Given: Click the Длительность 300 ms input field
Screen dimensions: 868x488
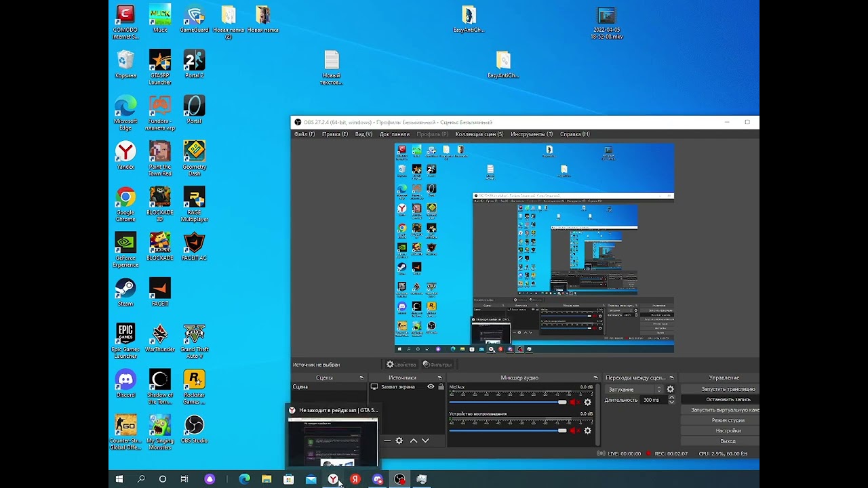Looking at the screenshot, I should 654,400.
